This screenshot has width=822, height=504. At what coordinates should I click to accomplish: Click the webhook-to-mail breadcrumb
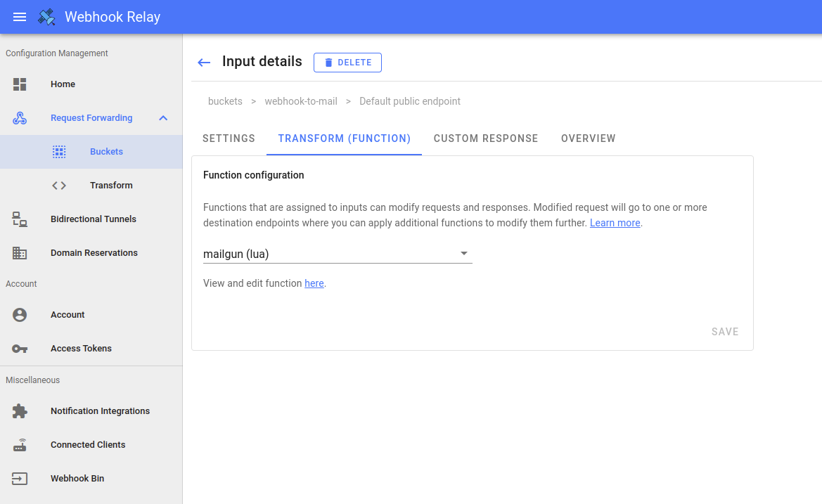[301, 101]
